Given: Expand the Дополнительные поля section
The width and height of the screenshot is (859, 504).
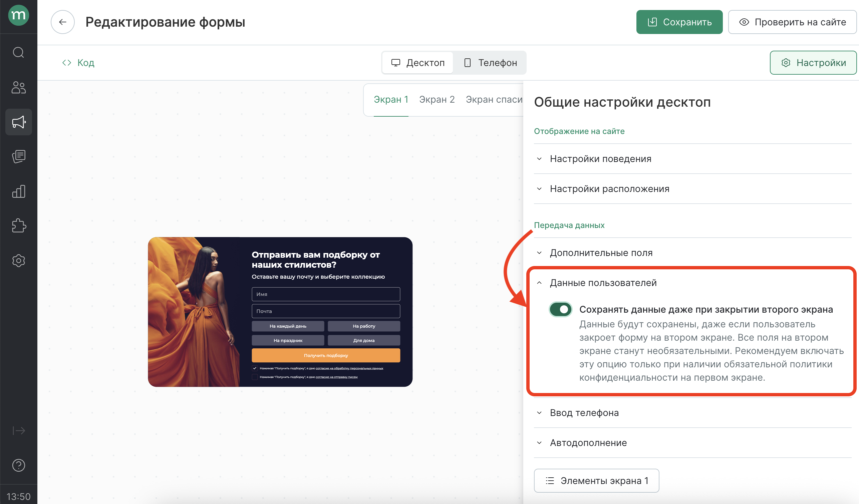Looking at the screenshot, I should [601, 252].
